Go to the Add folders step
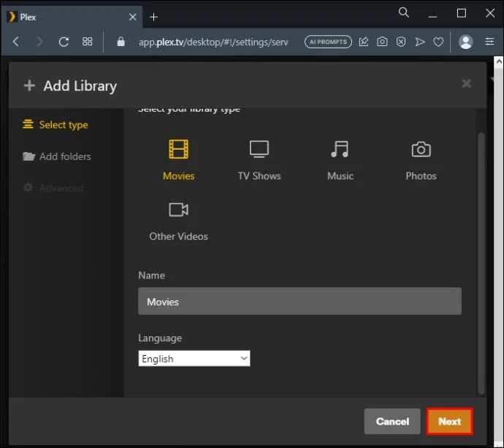This screenshot has width=504, height=448. 57,156
